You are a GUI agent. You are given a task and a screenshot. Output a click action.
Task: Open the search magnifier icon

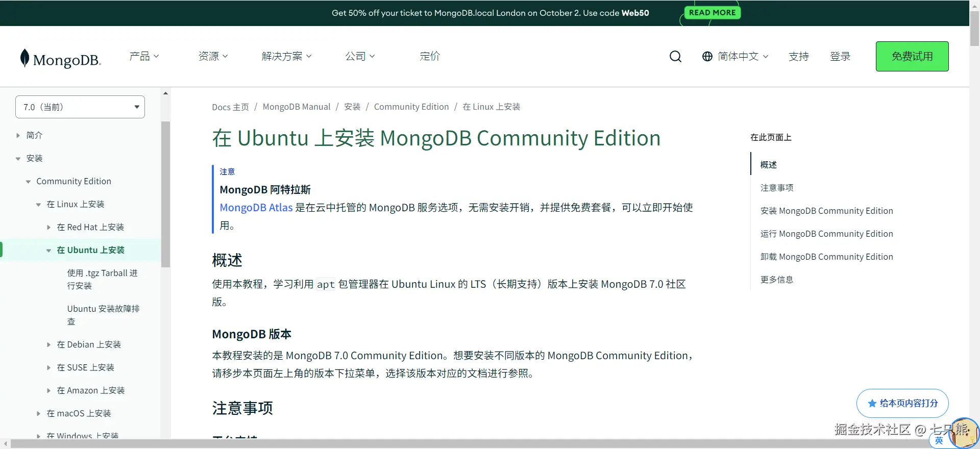[x=675, y=56]
